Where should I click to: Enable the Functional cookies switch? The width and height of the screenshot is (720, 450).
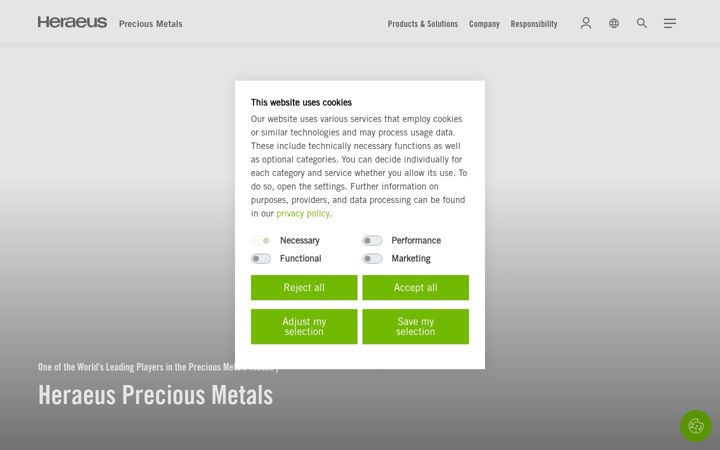261,259
